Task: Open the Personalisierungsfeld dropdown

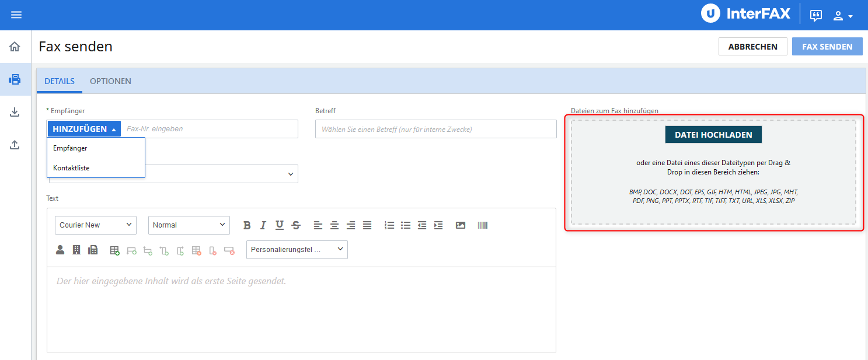Action: click(x=297, y=250)
